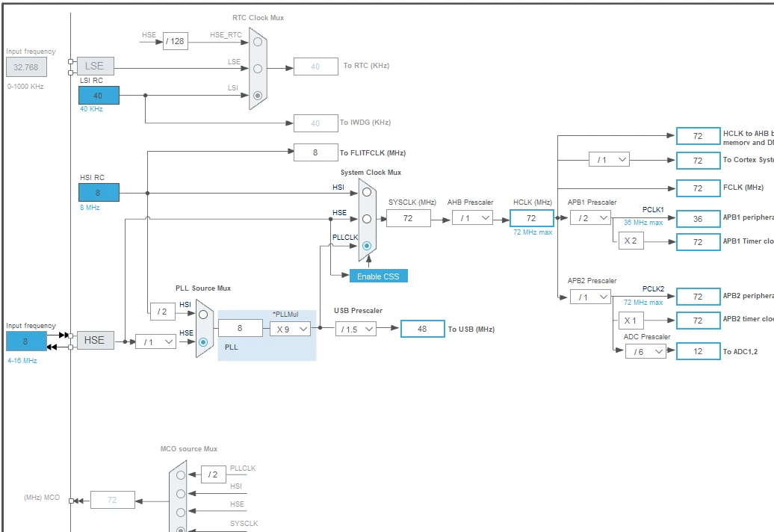Click the To Cortex System timer 72 box
This screenshot has width=774, height=532.
click(698, 161)
